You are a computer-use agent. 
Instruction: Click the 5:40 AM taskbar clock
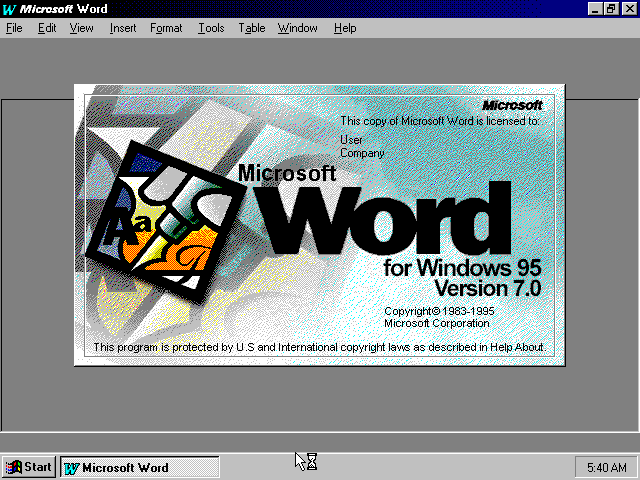(x=606, y=467)
